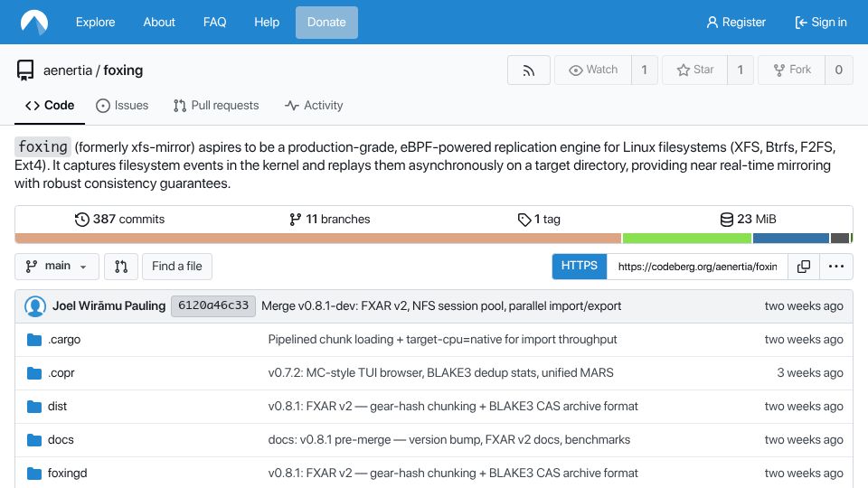Open the aenertia owner link

(x=68, y=70)
